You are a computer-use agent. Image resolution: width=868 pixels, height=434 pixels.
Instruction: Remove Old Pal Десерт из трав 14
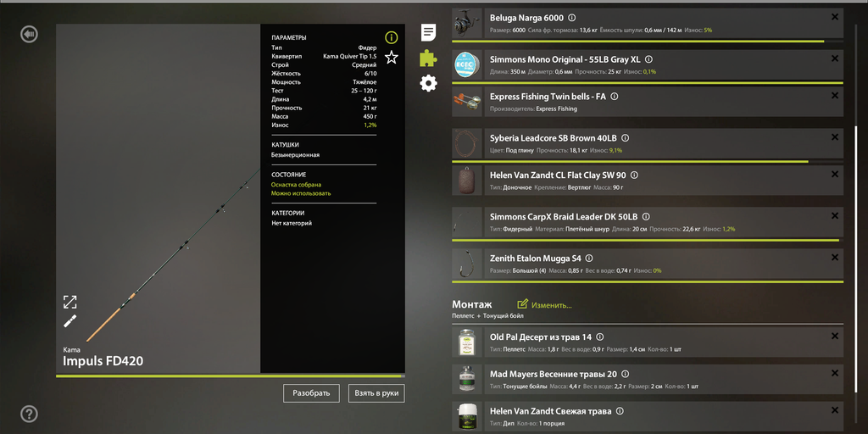pos(835,336)
